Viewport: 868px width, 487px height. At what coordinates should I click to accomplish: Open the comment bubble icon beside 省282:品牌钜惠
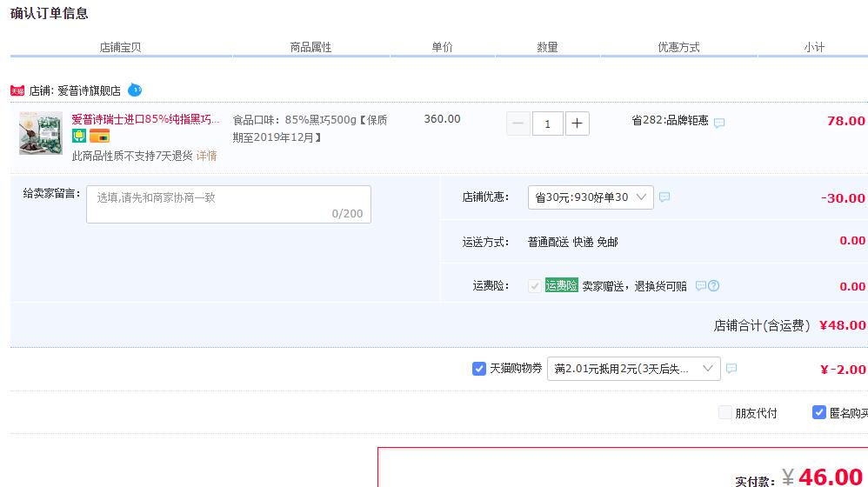click(719, 123)
